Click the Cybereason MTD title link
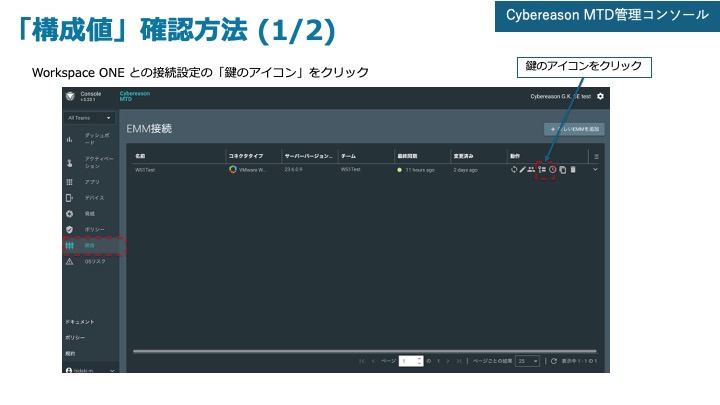Screen dimensions: 720x405 pyautogui.click(x=135, y=96)
